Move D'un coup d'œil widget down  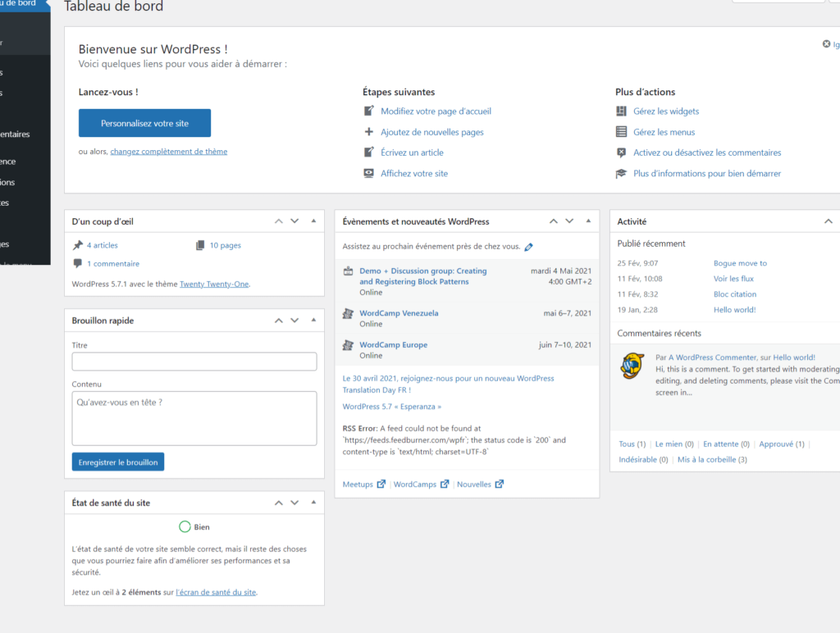pos(294,221)
